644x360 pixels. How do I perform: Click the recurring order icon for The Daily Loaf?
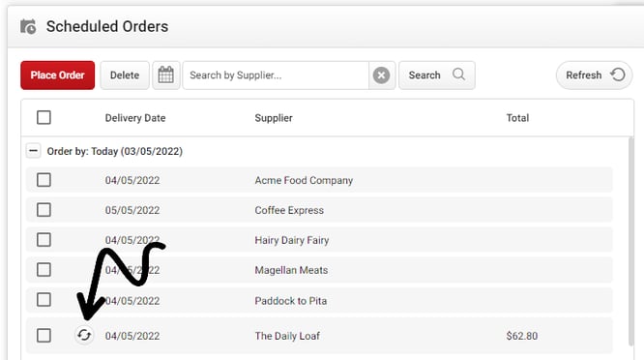(x=84, y=335)
